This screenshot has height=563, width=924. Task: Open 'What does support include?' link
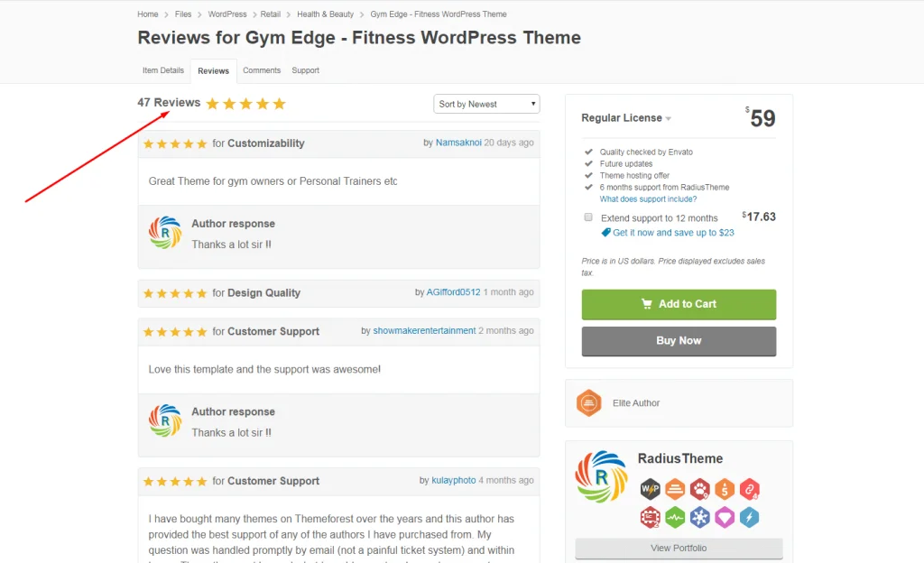pos(648,199)
